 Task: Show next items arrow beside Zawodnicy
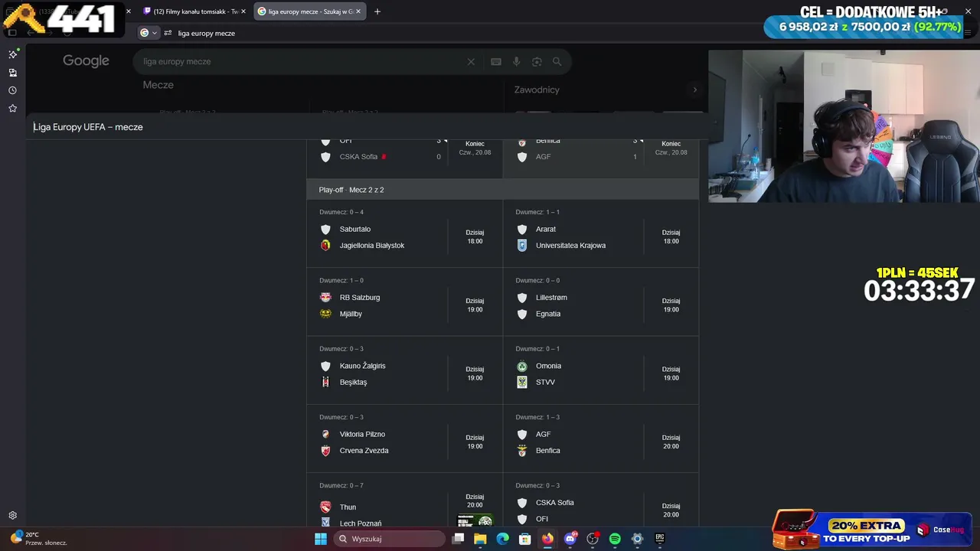pyautogui.click(x=694, y=90)
